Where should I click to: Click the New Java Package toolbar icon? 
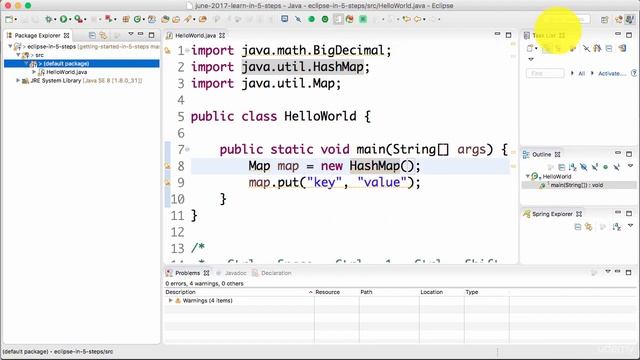(126, 19)
